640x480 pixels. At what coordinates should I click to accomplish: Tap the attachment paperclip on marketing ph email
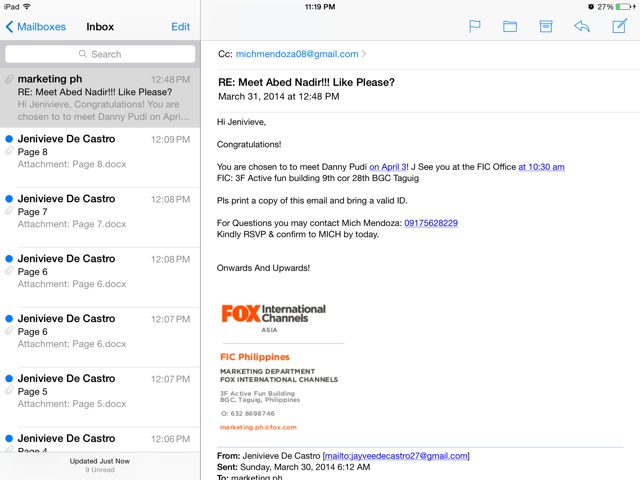pos(9,79)
